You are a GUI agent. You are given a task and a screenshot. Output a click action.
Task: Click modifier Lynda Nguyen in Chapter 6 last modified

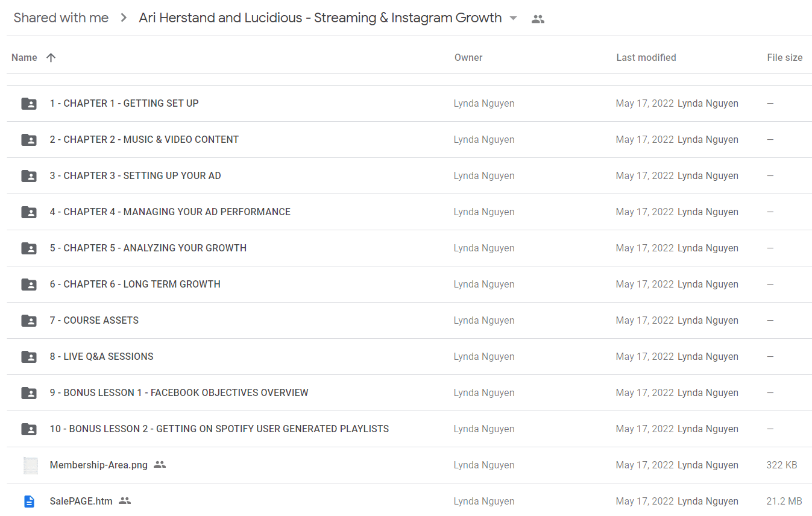pos(708,285)
